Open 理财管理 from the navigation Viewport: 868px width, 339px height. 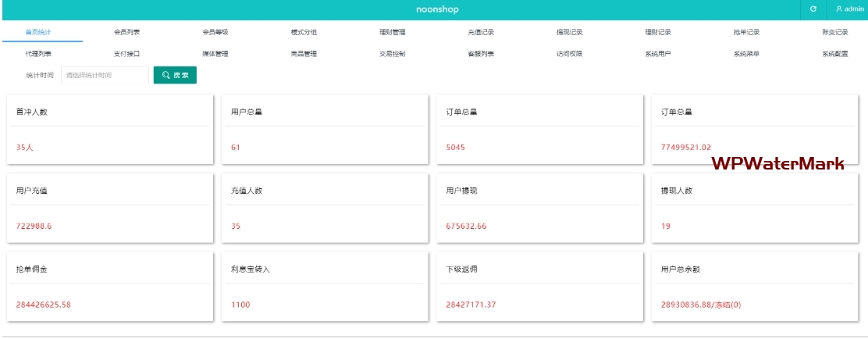392,32
